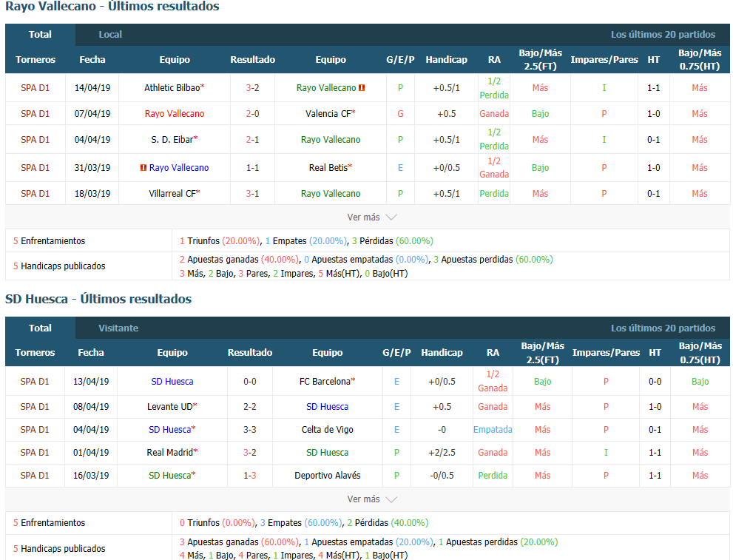The width and height of the screenshot is (733, 560).
Task: Click HT score 1-0 in Levante UD row
Action: coord(655,407)
